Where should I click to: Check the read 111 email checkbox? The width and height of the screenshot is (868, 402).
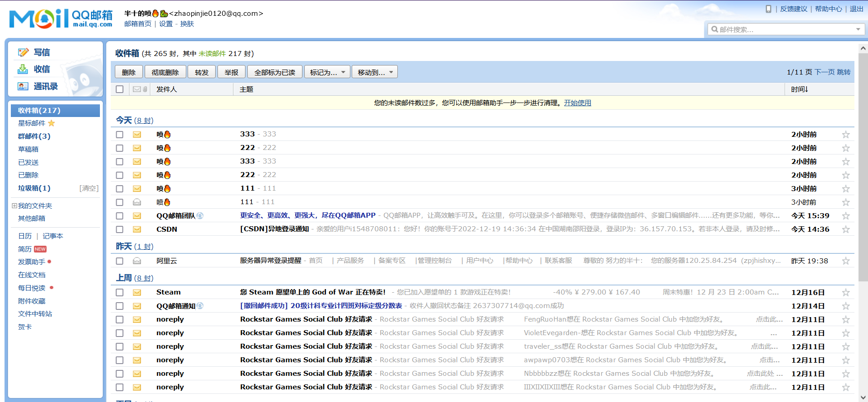[119, 202]
